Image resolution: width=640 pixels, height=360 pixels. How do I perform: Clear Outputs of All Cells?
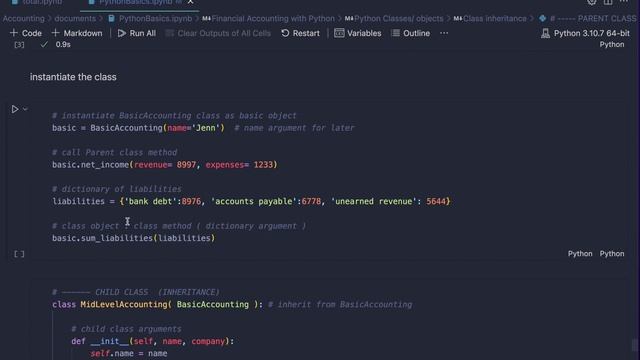tap(218, 33)
